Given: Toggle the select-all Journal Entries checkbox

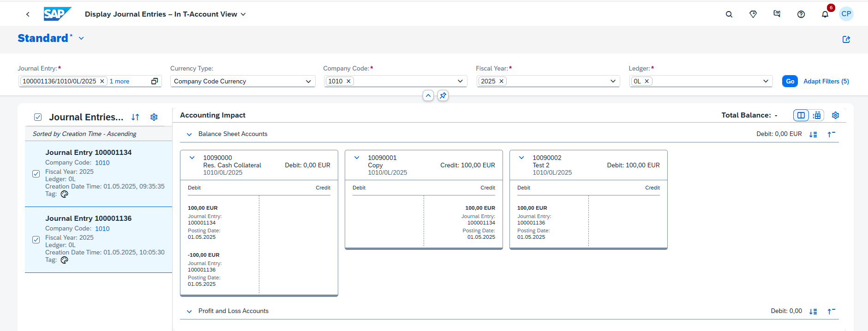Looking at the screenshot, I should point(38,117).
